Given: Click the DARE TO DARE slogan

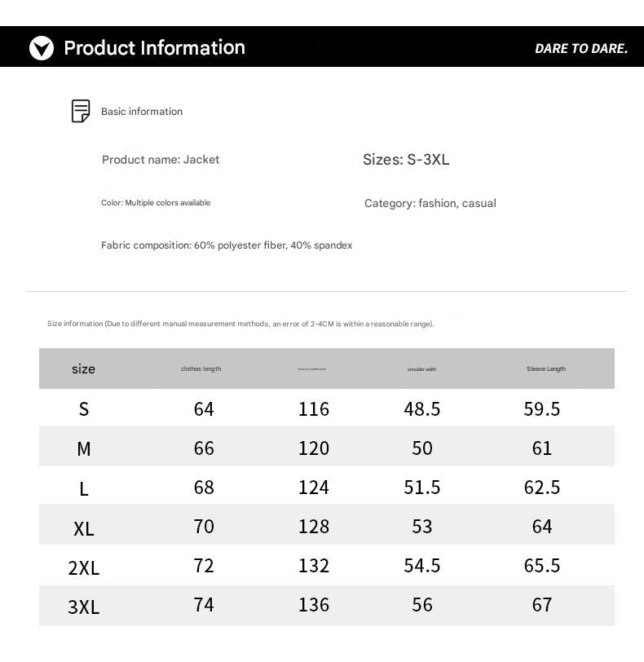Looking at the screenshot, I should (x=581, y=49).
